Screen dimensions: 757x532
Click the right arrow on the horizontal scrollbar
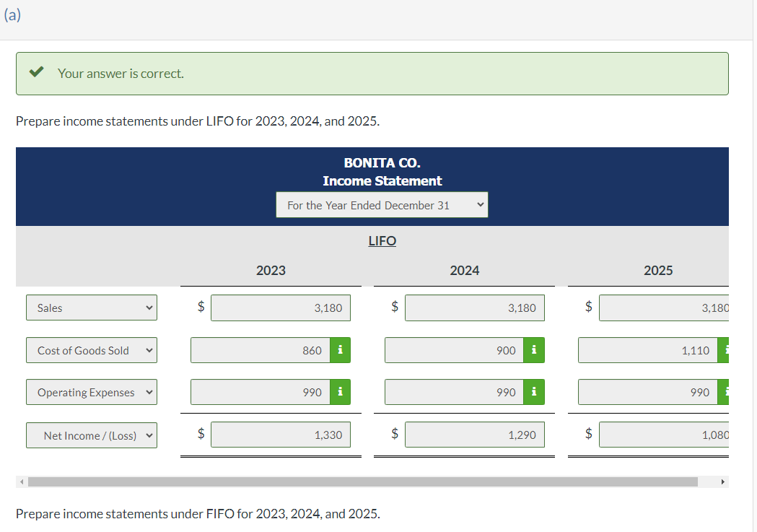pos(725,481)
